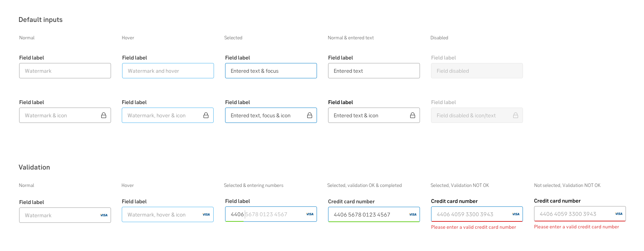Click the 'Entered text, focus & icon' input text

pos(260,116)
